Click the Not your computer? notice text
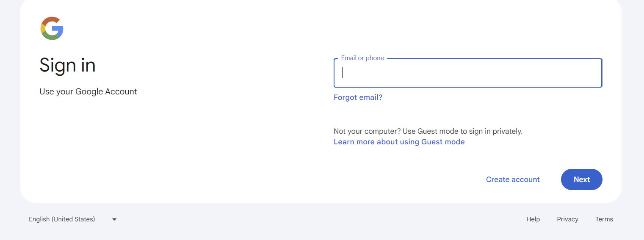 coord(428,131)
